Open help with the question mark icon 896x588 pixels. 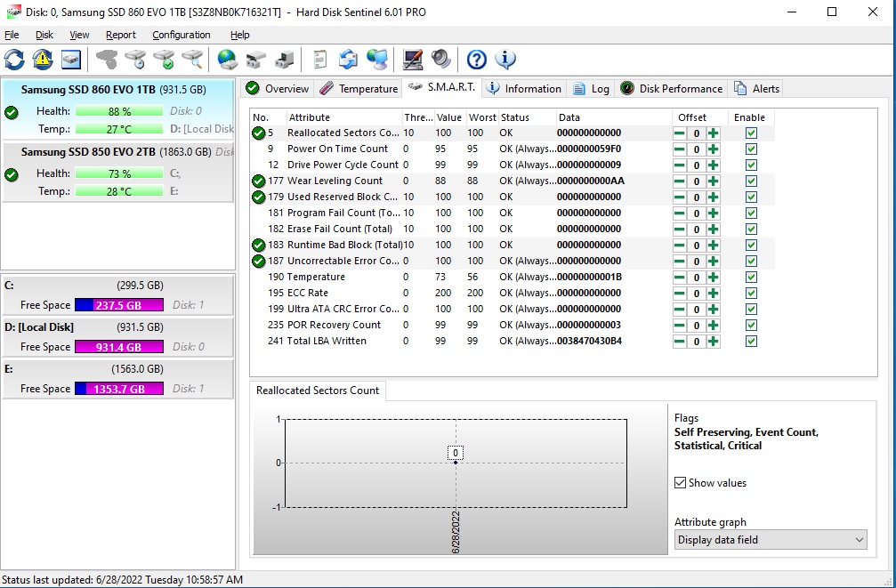pyautogui.click(x=477, y=60)
